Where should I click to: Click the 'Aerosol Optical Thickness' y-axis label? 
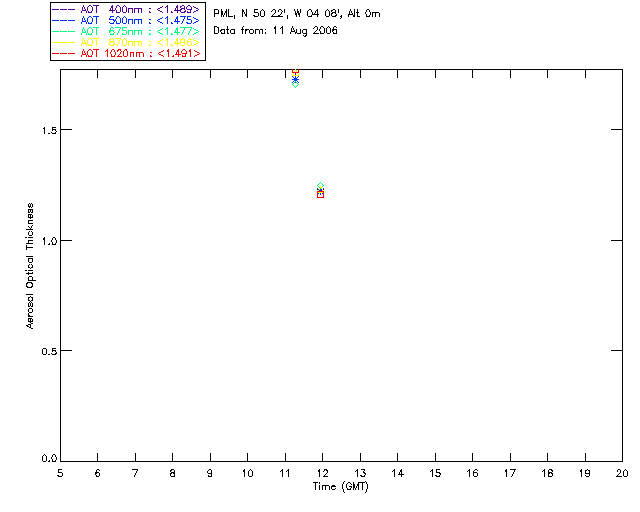pyautogui.click(x=30, y=266)
